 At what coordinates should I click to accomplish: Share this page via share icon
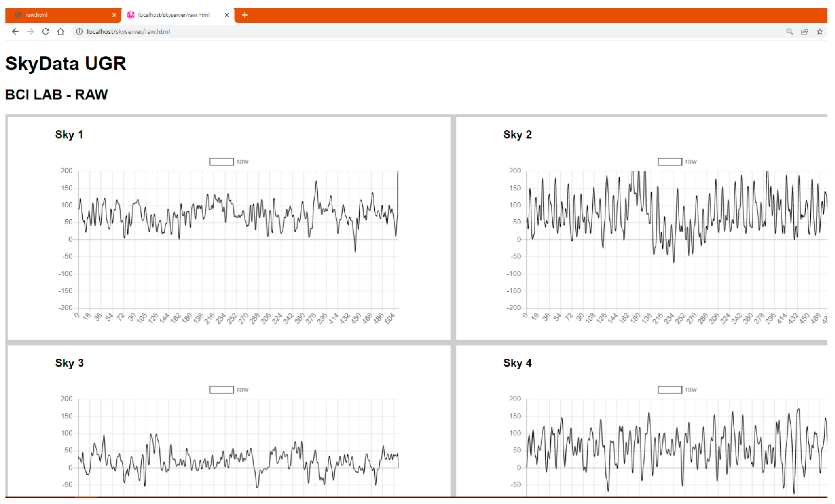coord(804,32)
